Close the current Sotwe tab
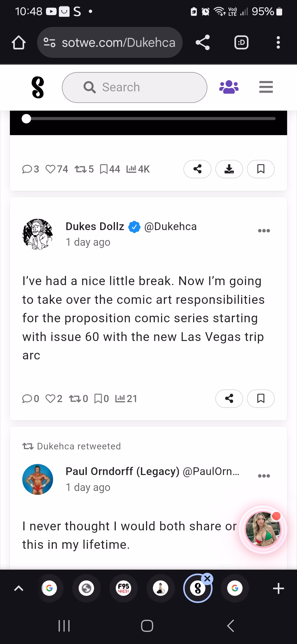The image size is (297, 644). point(207,579)
